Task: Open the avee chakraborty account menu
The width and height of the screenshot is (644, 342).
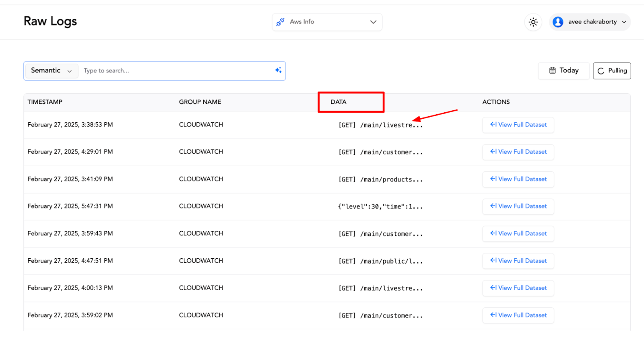Action: 590,22
